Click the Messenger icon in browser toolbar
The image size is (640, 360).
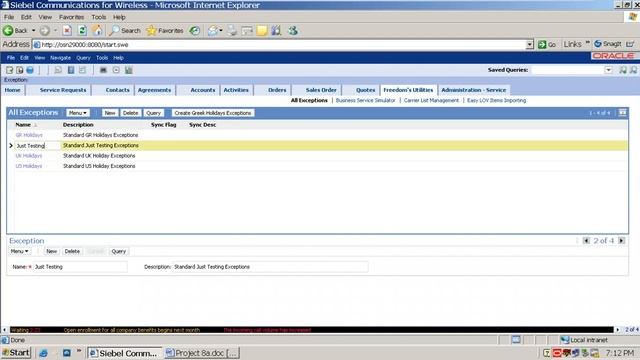[293, 31]
